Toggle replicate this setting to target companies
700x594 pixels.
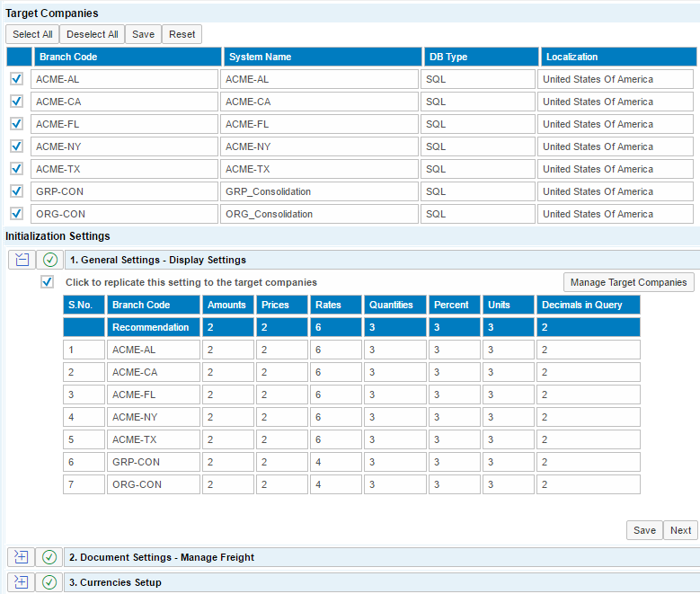pyautogui.click(x=48, y=282)
